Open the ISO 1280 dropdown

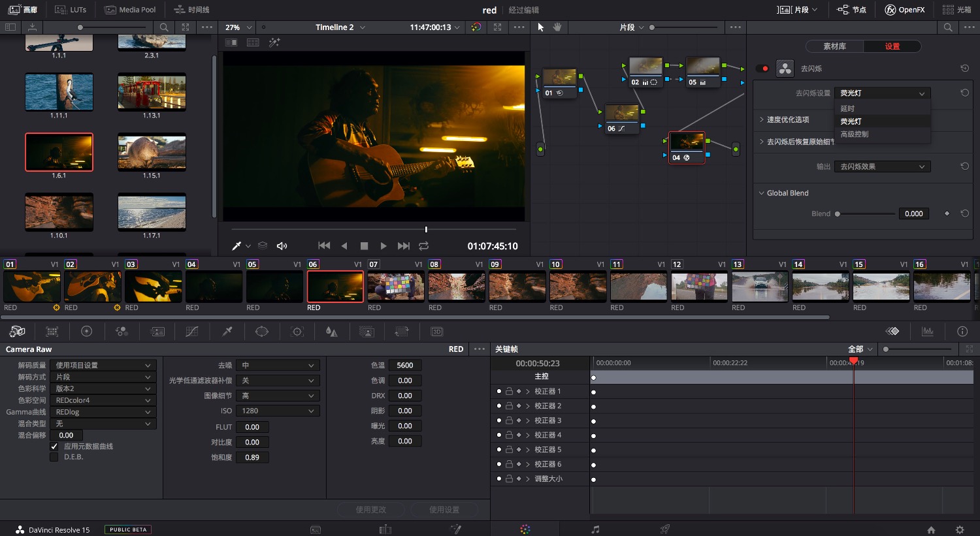click(278, 411)
